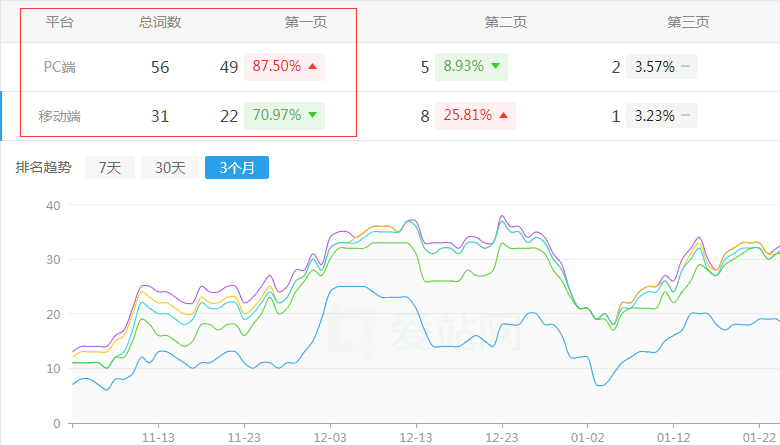
Task: Click the 移动端 platform row label
Action: click(60, 117)
